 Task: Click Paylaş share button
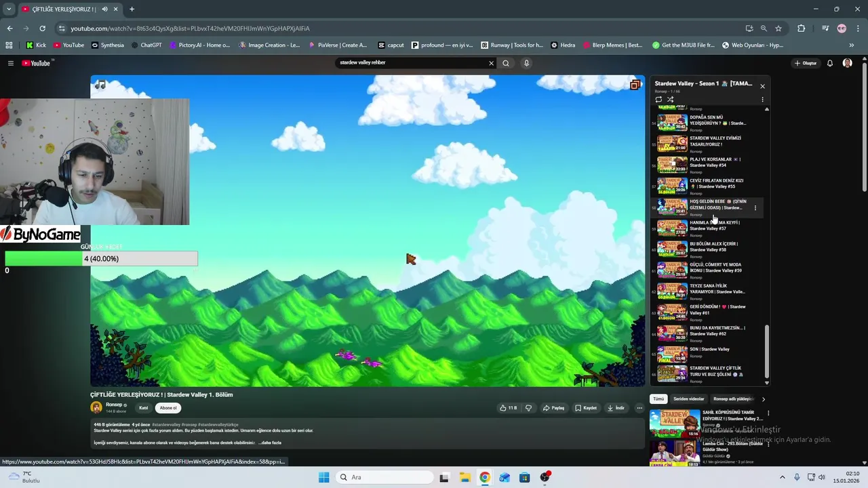(554, 408)
